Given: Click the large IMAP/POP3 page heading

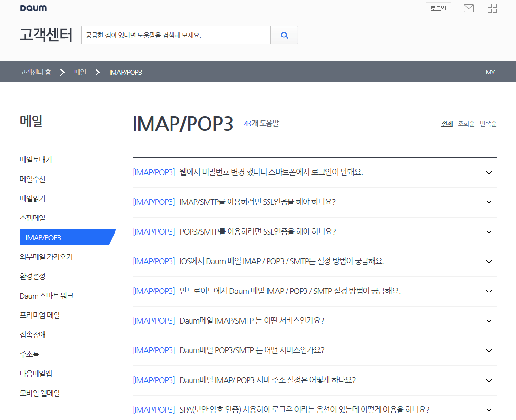Looking at the screenshot, I should [x=183, y=124].
